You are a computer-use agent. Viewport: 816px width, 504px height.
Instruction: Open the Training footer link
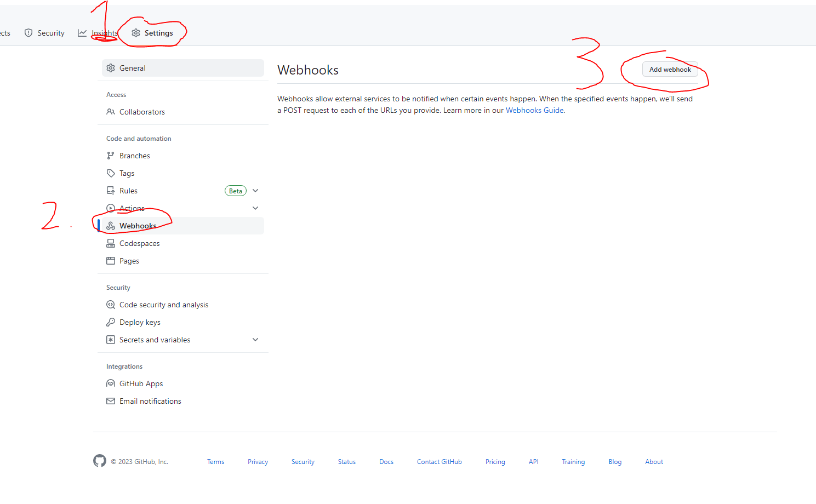pos(573,462)
